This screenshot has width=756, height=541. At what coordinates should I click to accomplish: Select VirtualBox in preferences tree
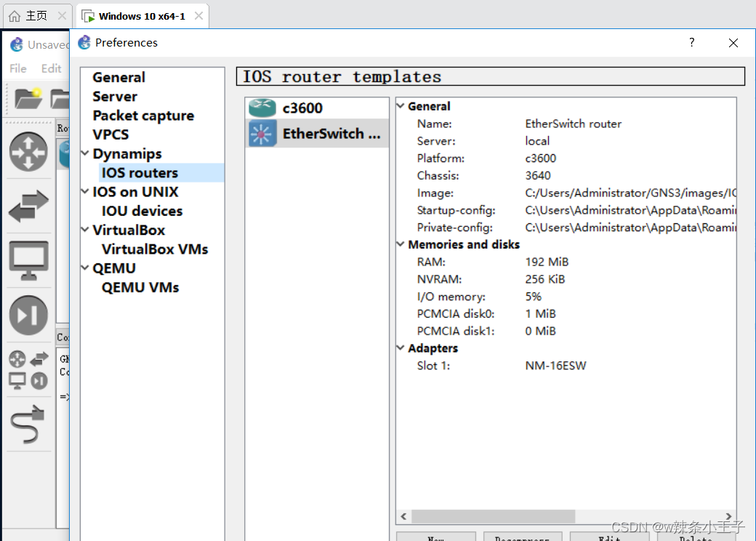click(x=129, y=230)
